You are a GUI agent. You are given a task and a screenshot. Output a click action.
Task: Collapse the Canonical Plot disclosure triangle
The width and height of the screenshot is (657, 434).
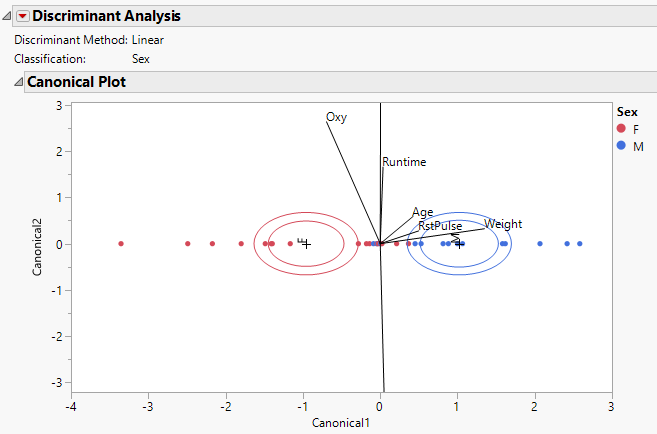17,81
